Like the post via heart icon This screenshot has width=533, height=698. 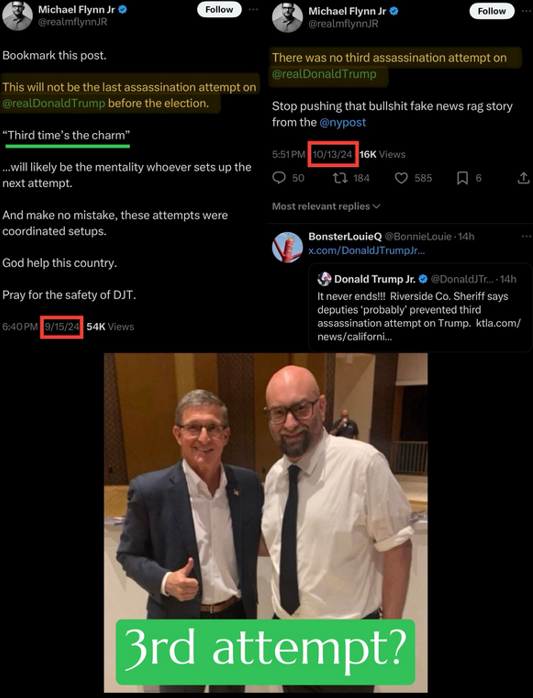401,178
